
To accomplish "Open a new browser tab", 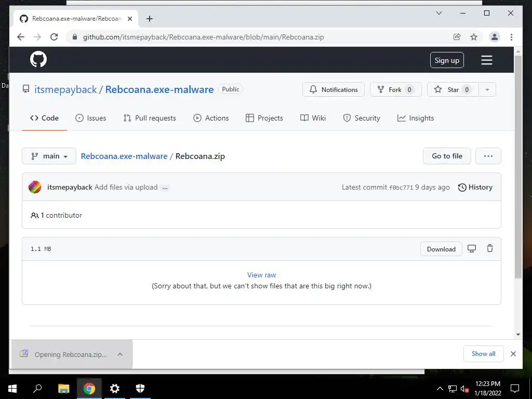I will (149, 19).
